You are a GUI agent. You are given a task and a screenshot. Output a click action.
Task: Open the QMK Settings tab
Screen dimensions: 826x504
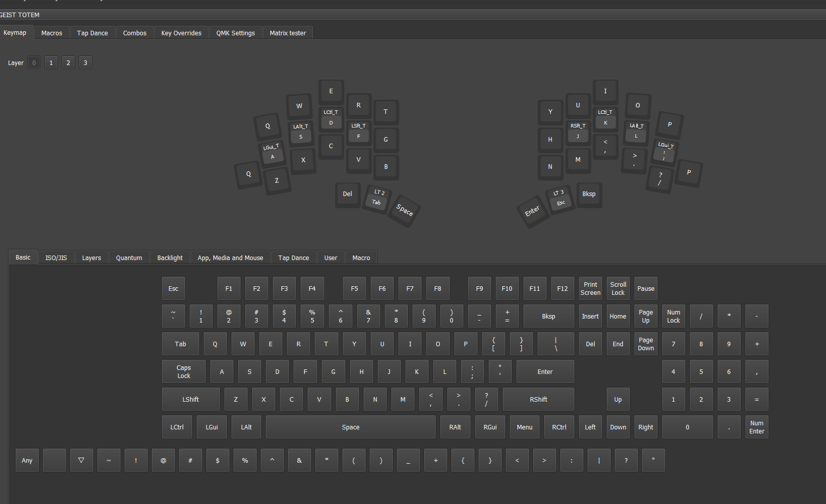click(235, 33)
